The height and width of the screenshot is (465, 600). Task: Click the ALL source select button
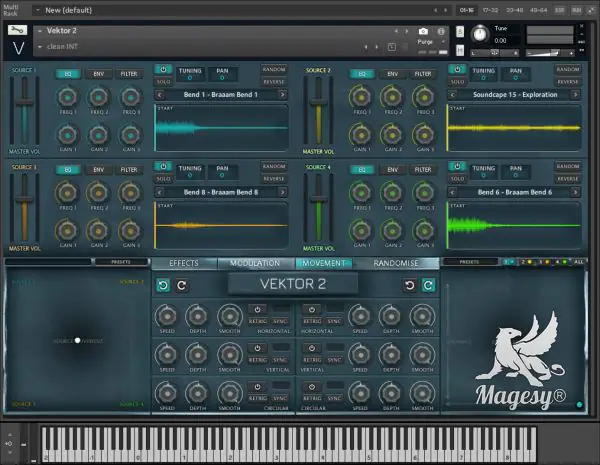pyautogui.click(x=579, y=262)
